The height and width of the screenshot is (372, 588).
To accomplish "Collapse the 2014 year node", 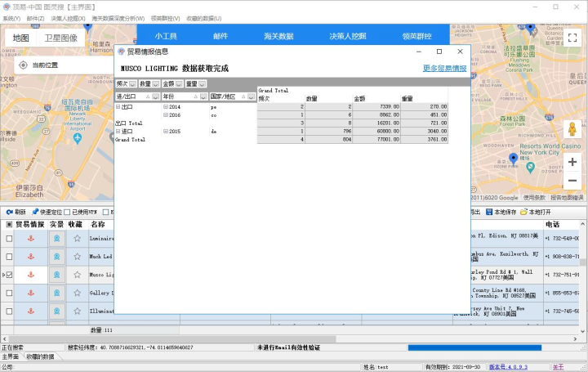I will coord(165,107).
